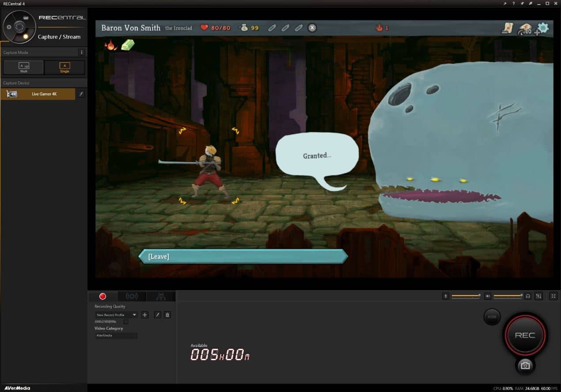The image size is (561, 392).
Task: Select the Live Gamer 4K capture device
Action: click(38, 94)
